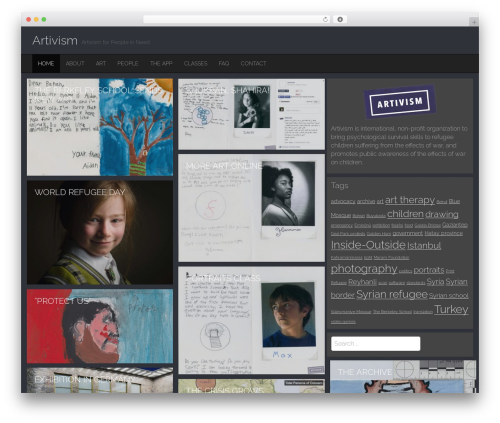This screenshot has height=423, width=500.
Task: Select the 'Syrian school' tag
Action: pos(449,296)
